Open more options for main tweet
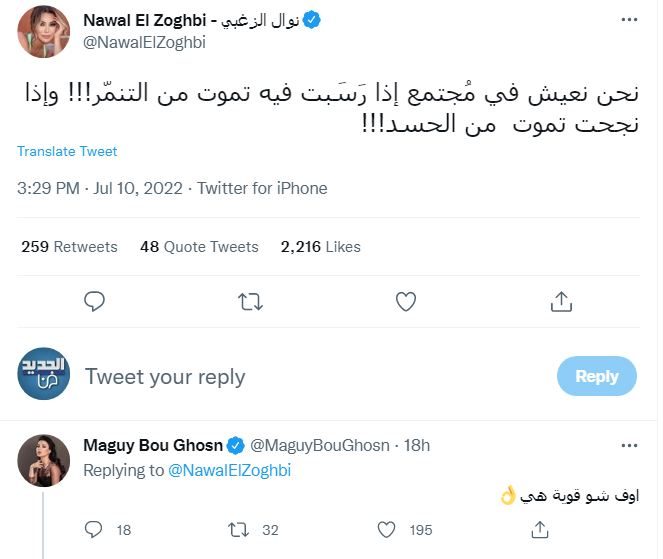This screenshot has height=559, width=663. pyautogui.click(x=629, y=19)
